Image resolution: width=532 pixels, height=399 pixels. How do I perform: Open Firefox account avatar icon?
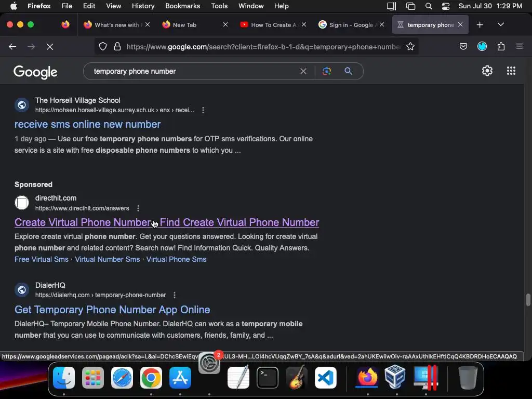[x=482, y=46]
